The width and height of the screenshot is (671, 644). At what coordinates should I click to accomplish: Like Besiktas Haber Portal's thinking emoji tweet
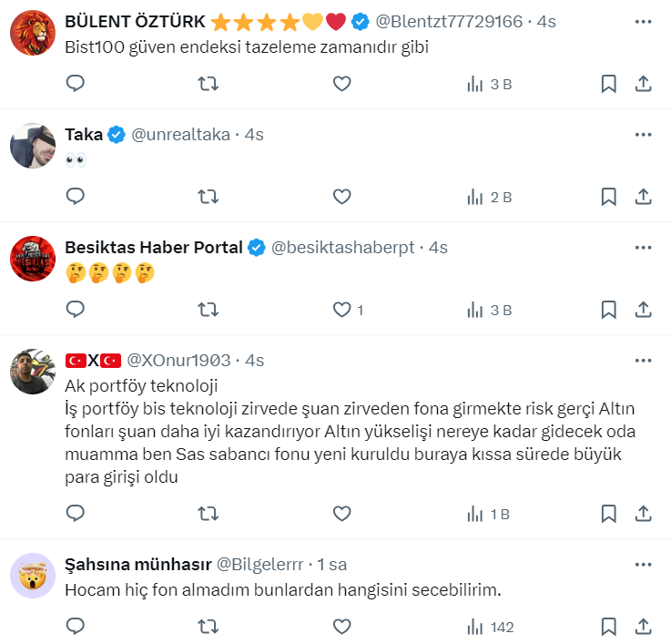coord(341,310)
